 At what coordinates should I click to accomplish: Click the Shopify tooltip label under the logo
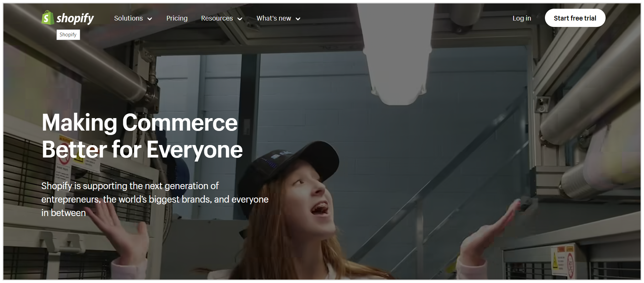(x=68, y=35)
